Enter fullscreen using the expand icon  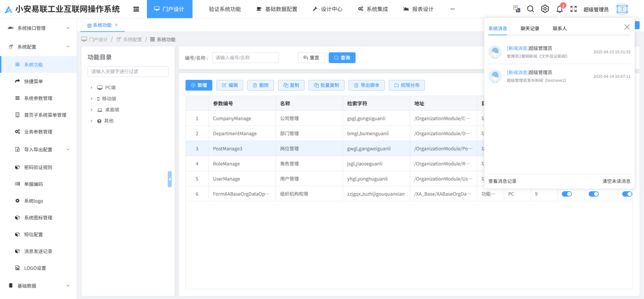pyautogui.click(x=574, y=9)
